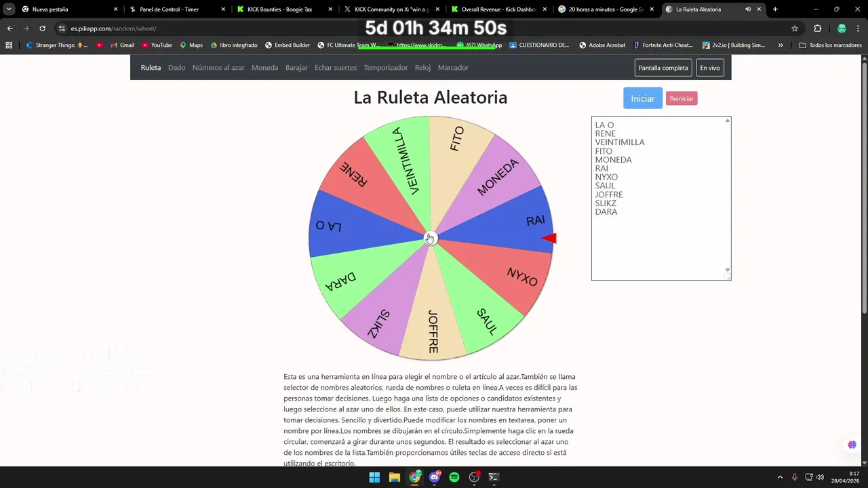Viewport: 868px width, 488px height.
Task: Click the En vivo button
Action: coord(710,68)
